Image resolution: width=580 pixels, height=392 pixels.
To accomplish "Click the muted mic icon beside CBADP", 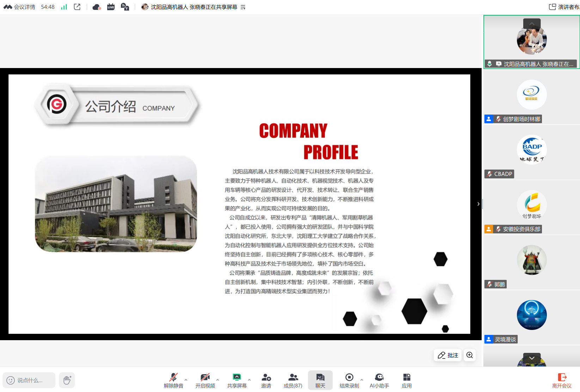I will pyautogui.click(x=489, y=174).
